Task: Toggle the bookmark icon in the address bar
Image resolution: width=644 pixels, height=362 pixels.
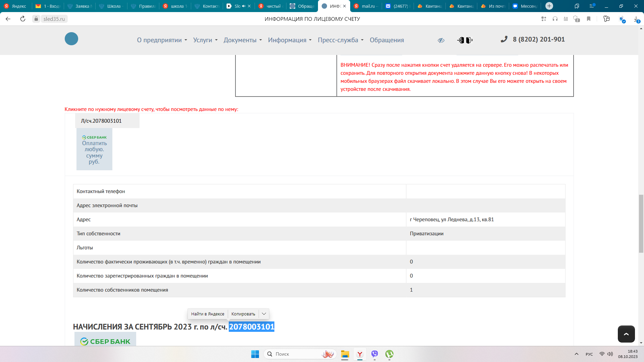Action: pyautogui.click(x=588, y=19)
